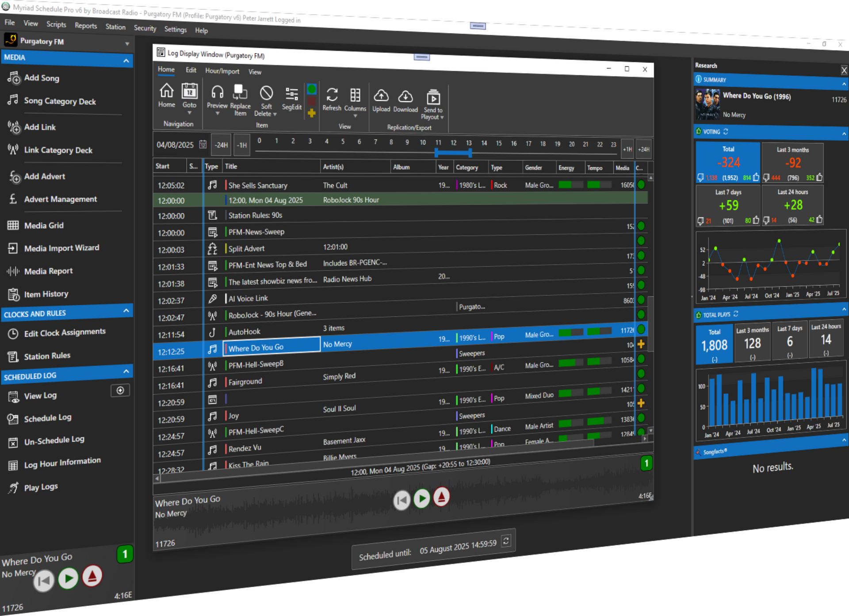
Task: Click the +1H button on the timeline bar
Action: pyautogui.click(x=627, y=149)
